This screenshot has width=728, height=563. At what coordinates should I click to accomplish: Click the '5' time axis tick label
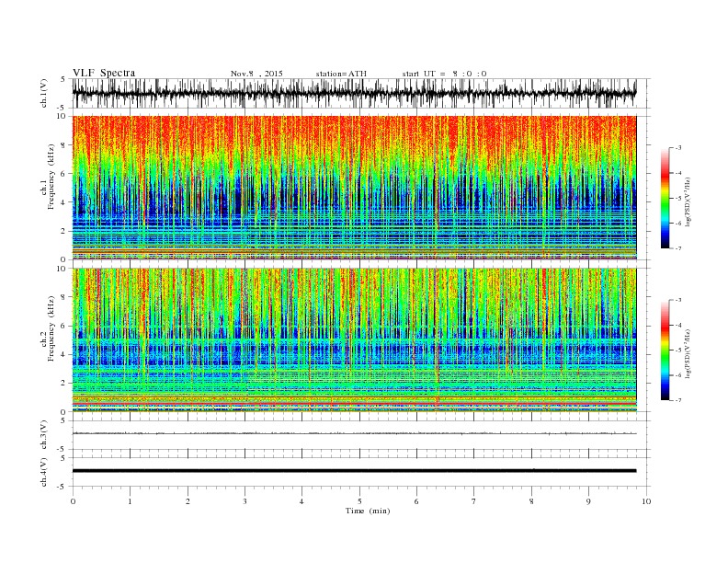click(x=359, y=501)
